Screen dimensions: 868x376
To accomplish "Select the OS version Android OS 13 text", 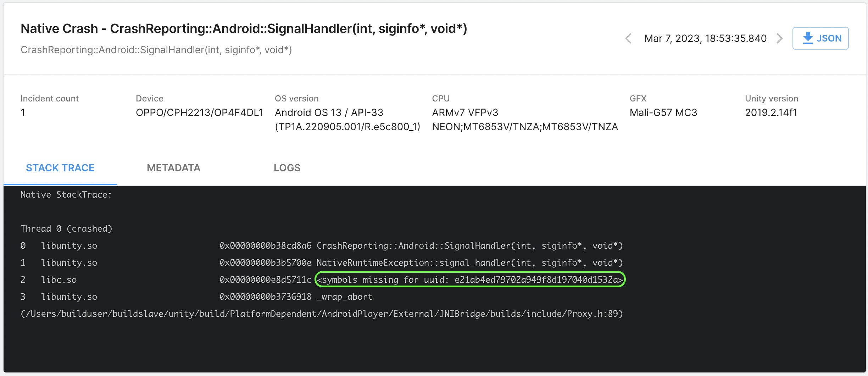I will [x=329, y=112].
